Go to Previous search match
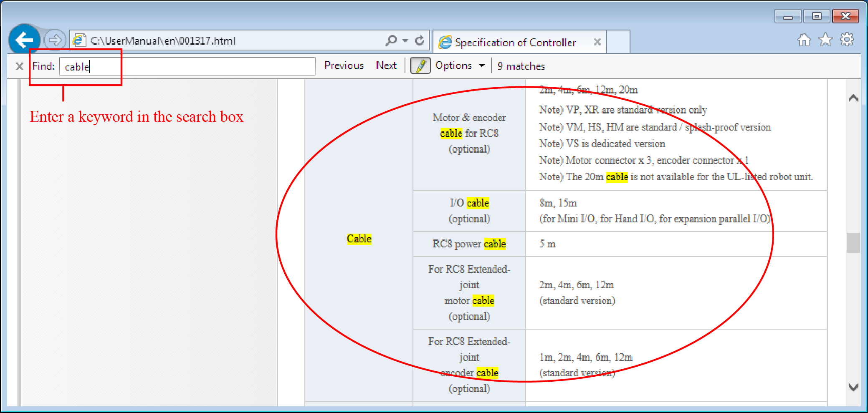This screenshot has height=413, width=868. pos(344,65)
